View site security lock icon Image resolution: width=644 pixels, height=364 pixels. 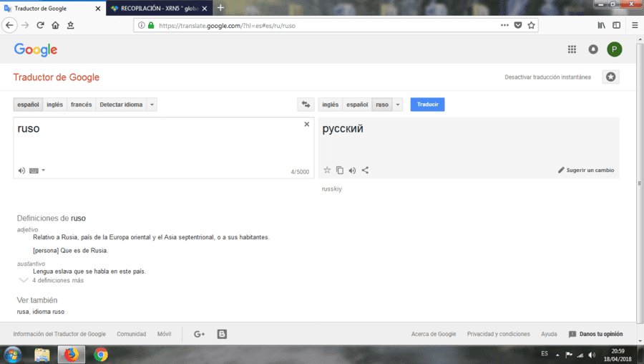tap(151, 26)
